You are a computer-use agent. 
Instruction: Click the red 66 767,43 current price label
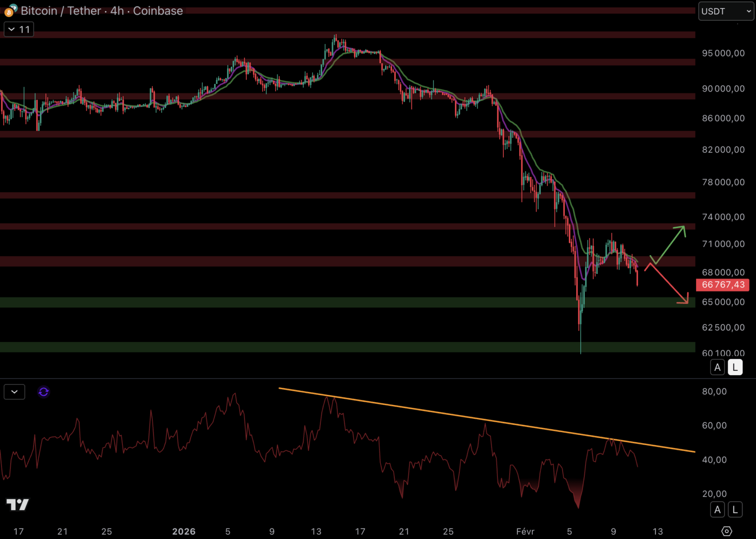(723, 285)
